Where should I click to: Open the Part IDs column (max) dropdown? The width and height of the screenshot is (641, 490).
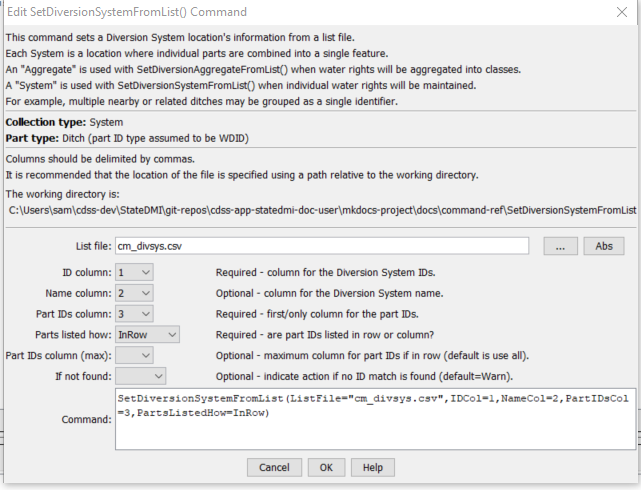[134, 356]
